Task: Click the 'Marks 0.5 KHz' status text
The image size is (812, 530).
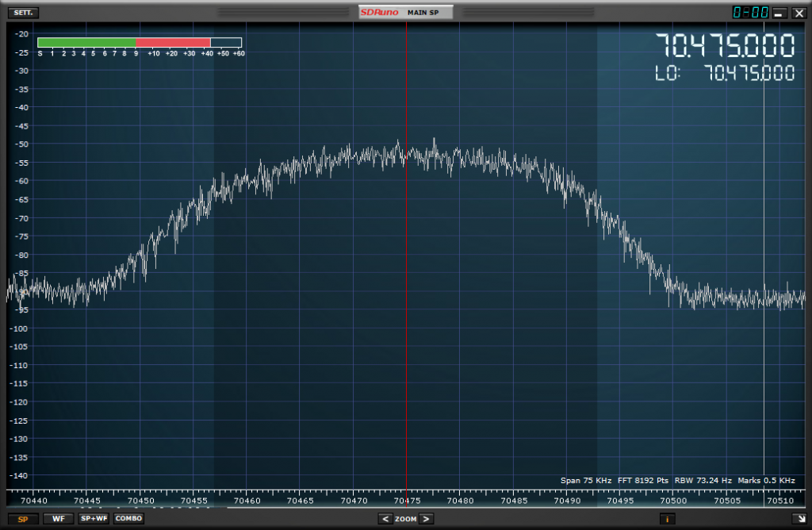Action: tap(766, 480)
